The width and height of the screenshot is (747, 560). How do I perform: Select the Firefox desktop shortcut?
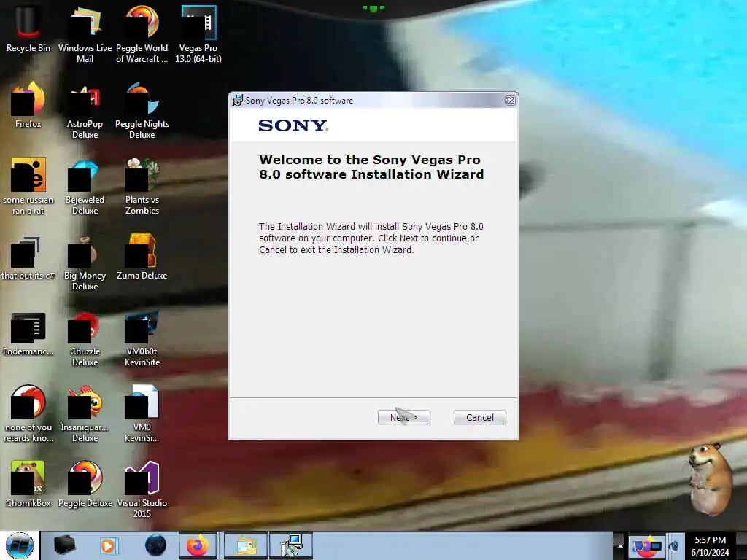click(28, 104)
